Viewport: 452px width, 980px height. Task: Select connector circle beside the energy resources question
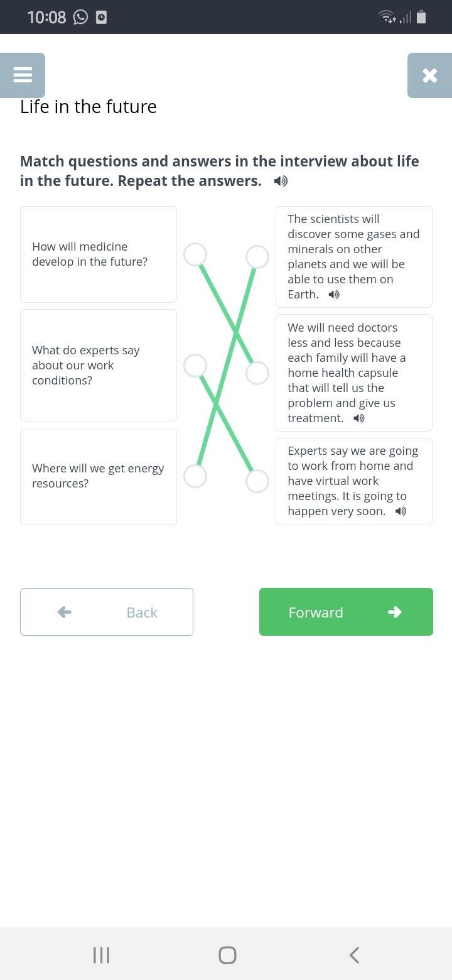pos(195,476)
